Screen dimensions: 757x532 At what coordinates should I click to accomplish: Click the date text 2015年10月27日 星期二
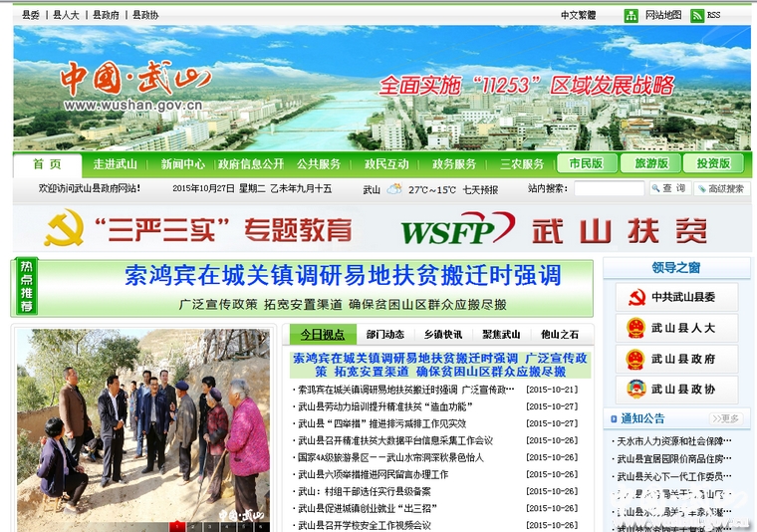(219, 188)
